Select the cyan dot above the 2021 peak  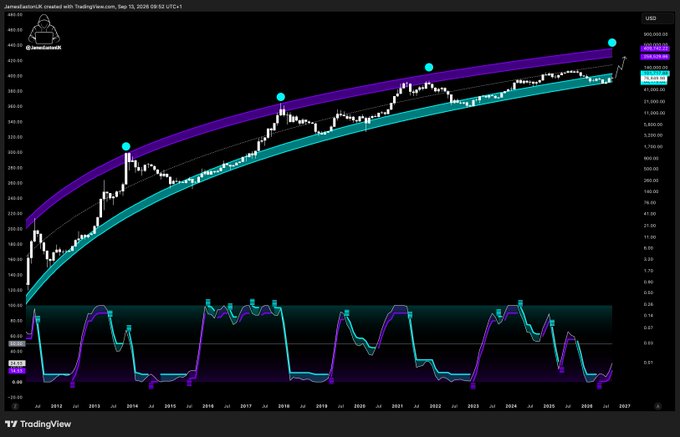click(429, 67)
